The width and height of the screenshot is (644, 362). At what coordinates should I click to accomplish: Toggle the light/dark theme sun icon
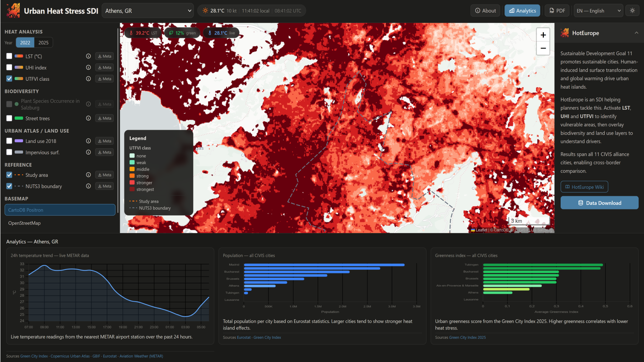[633, 11]
